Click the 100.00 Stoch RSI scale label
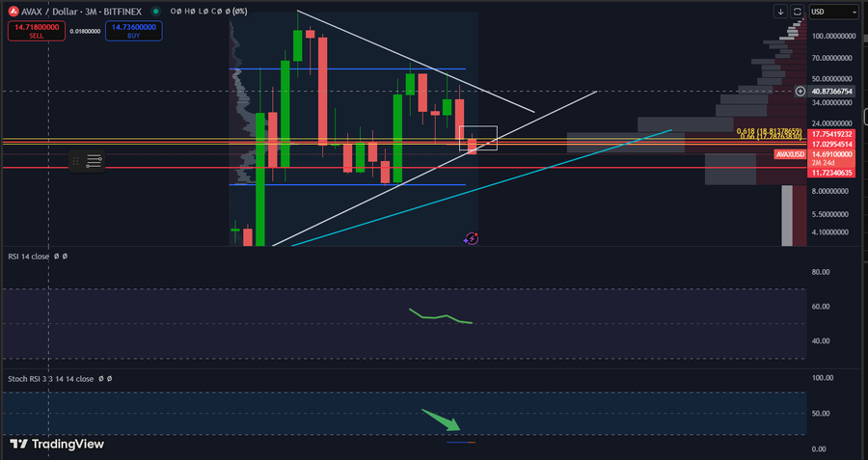The image size is (868, 460). (822, 377)
